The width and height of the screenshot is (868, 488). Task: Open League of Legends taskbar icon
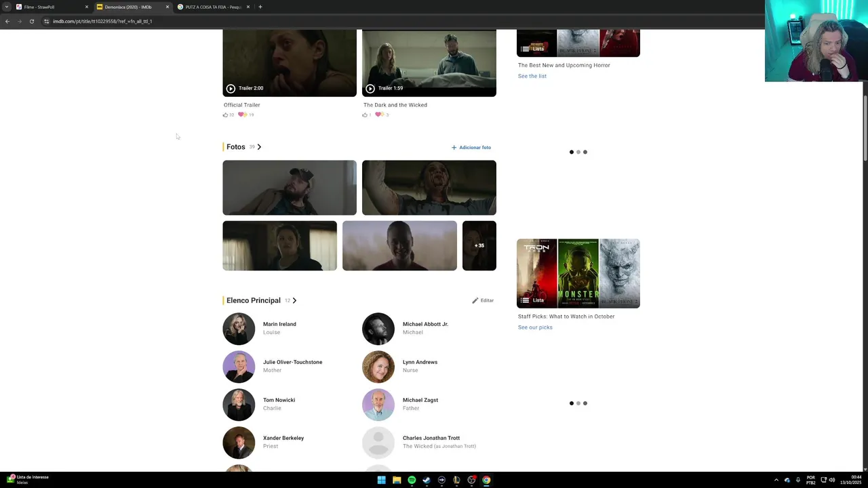456,480
